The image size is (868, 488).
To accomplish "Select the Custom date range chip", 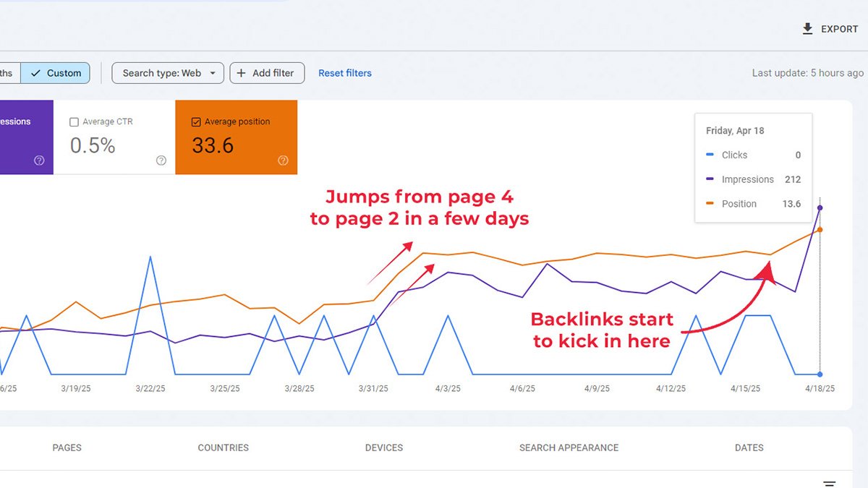I will tap(56, 73).
